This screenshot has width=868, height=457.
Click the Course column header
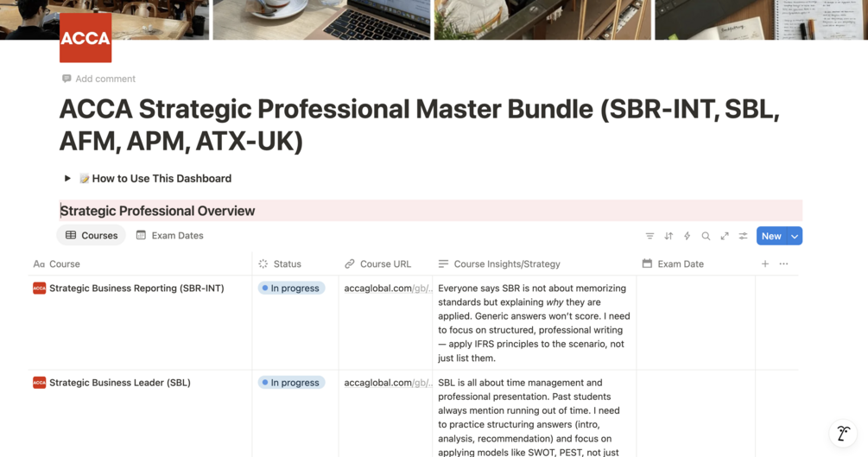pos(140,264)
